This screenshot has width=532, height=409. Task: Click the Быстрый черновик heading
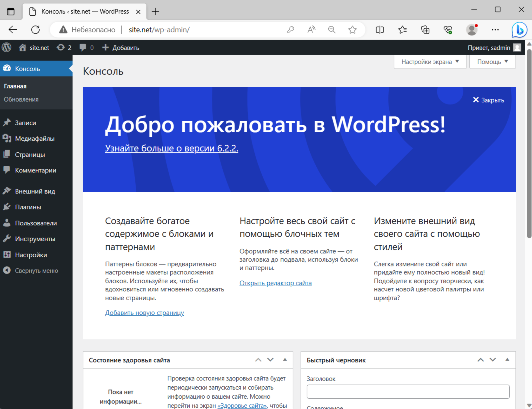coord(336,360)
